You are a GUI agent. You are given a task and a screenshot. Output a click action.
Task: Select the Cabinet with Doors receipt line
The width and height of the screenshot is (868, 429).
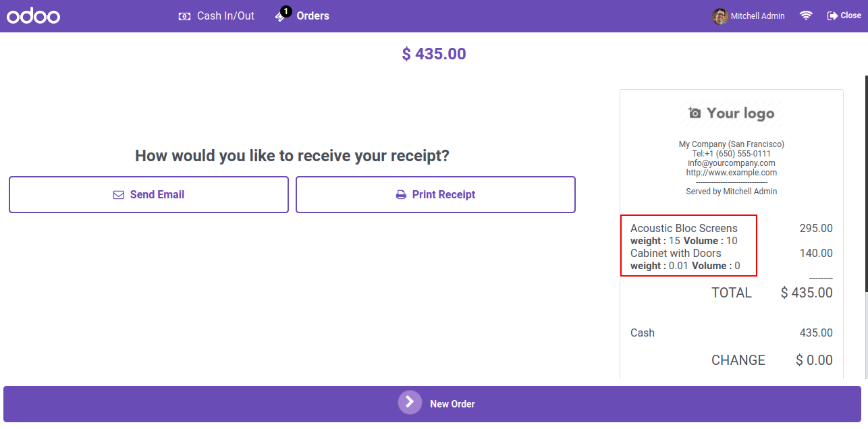click(x=732, y=259)
